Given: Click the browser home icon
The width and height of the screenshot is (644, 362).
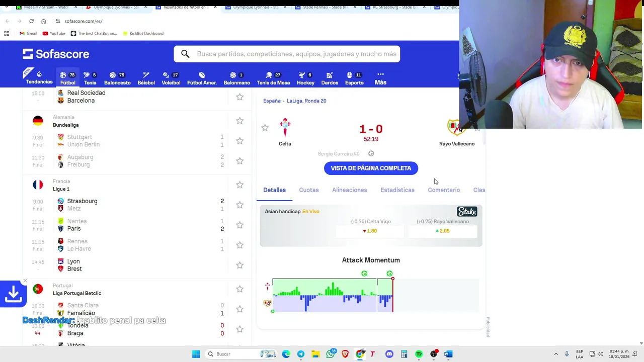Looking at the screenshot, I should click(x=43, y=21).
